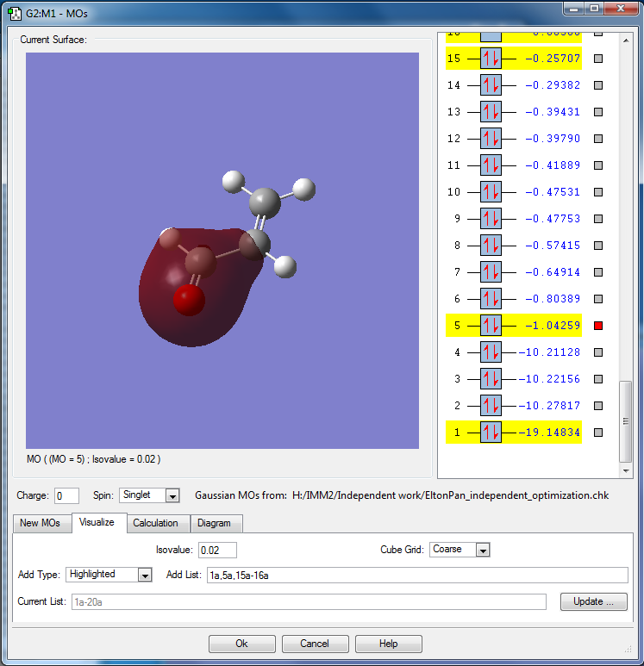
Task: Click the electron occupancy box of orbital 3
Action: coord(491,379)
